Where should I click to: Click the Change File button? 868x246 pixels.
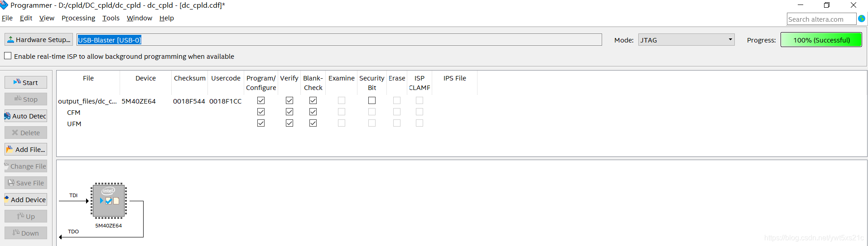pos(26,166)
